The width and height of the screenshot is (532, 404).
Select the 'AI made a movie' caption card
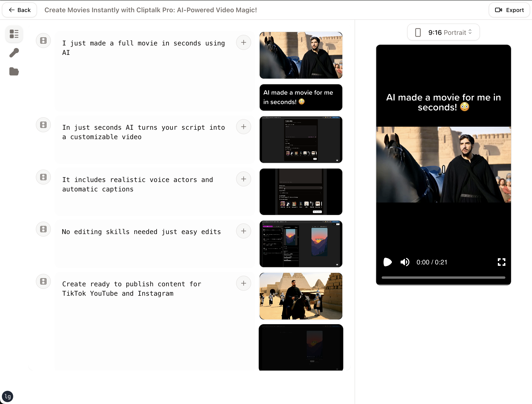[x=301, y=97]
